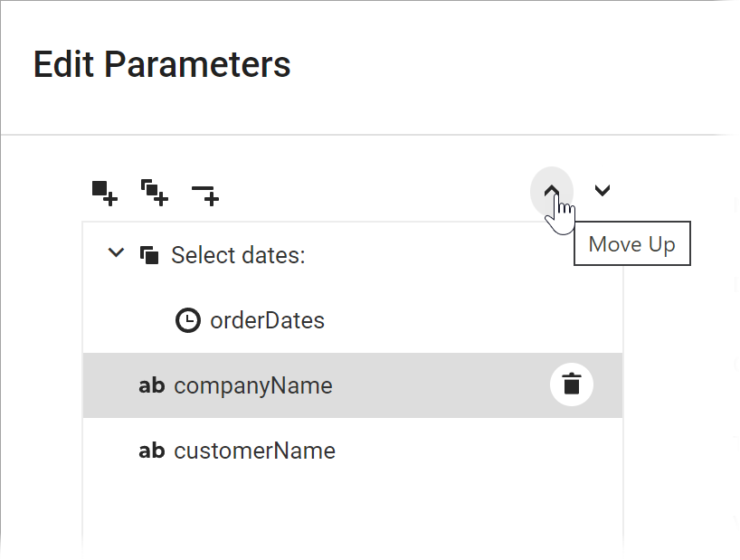
Task: Add a parameter group
Action: [154, 192]
